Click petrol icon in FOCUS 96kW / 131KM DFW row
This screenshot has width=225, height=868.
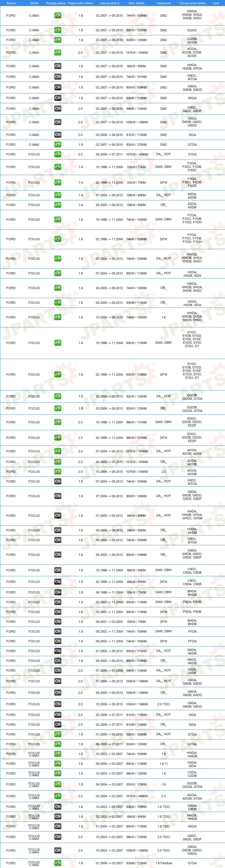(58, 438)
